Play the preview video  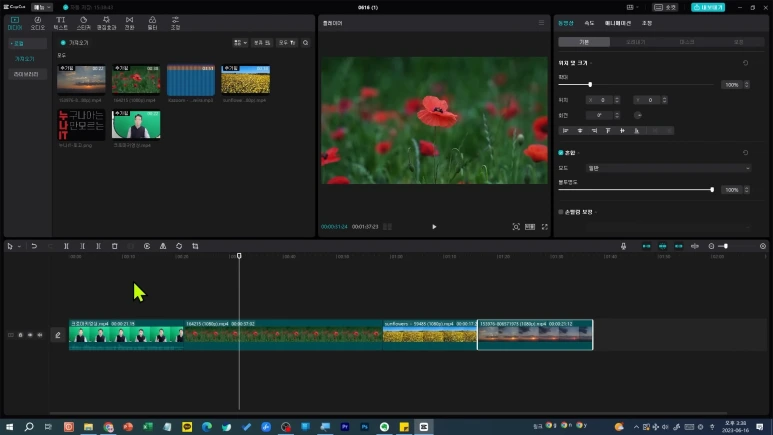click(434, 227)
